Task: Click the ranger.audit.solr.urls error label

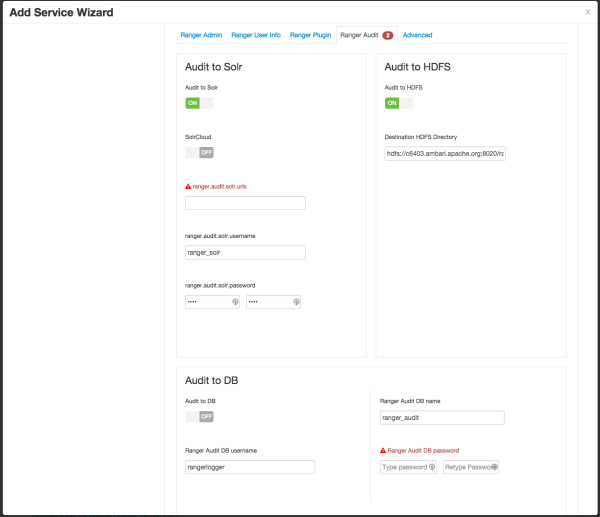Action: (220, 186)
